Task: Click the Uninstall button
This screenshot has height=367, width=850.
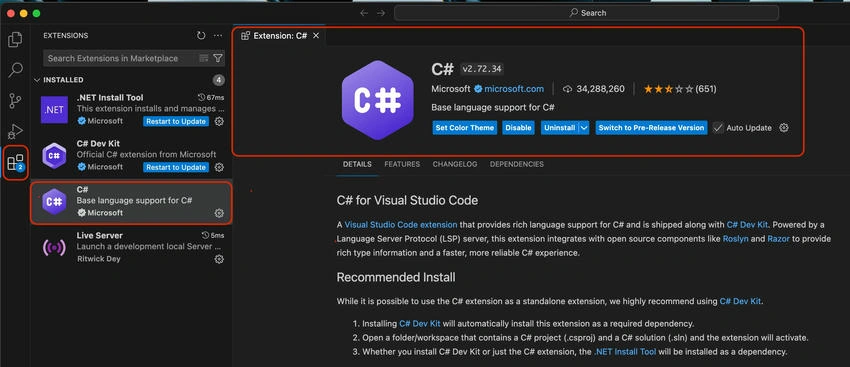Action: [559, 128]
